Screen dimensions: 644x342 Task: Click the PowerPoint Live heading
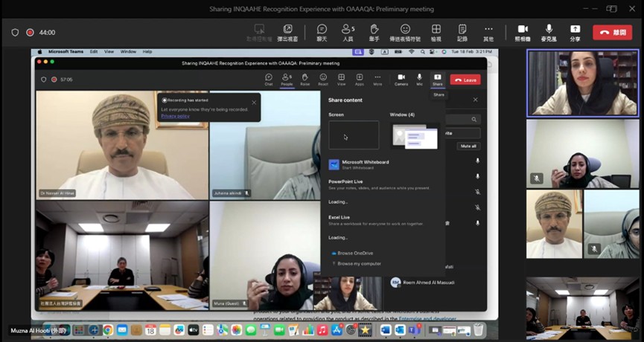(345, 181)
